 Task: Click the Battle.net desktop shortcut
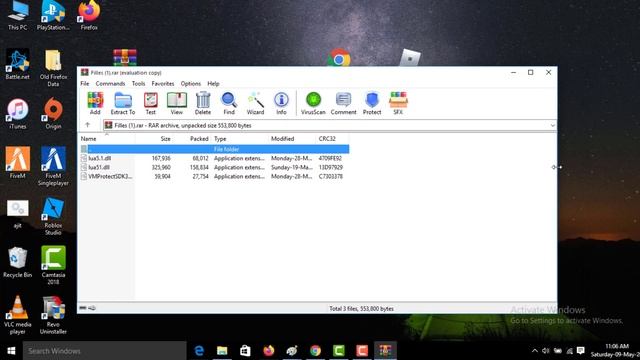click(x=17, y=64)
